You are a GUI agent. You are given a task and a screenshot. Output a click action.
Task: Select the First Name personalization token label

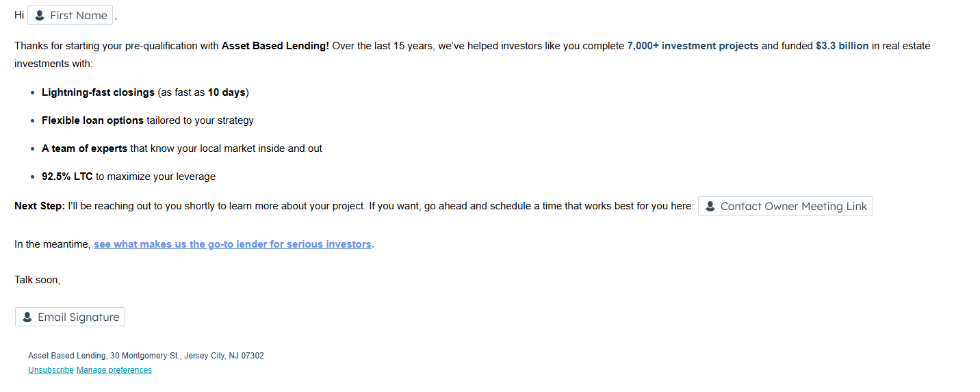(78, 15)
